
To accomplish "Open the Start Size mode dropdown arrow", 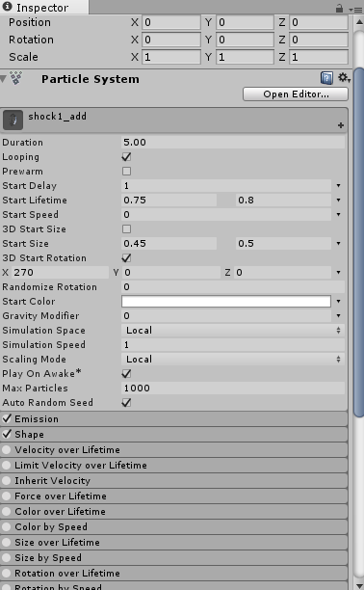I will (x=338, y=244).
